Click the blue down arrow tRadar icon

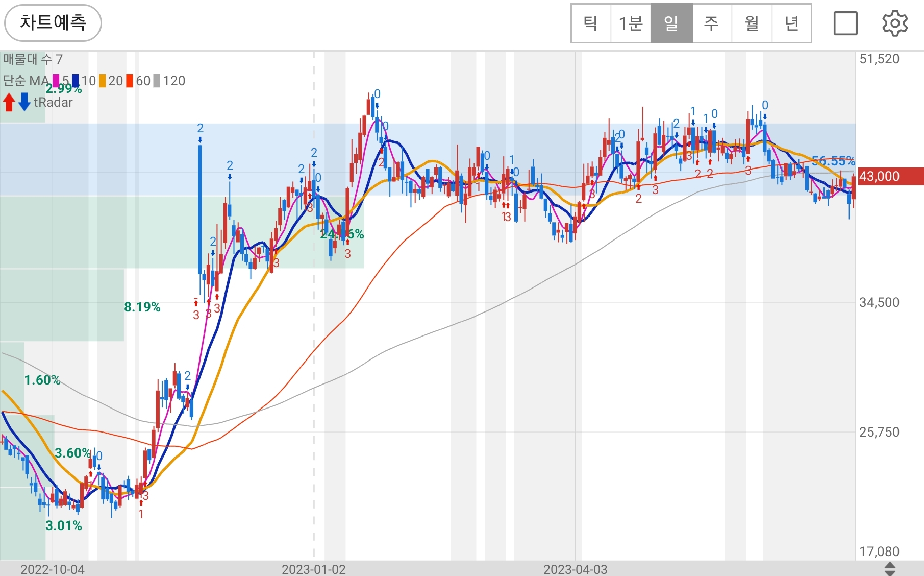[x=24, y=102]
